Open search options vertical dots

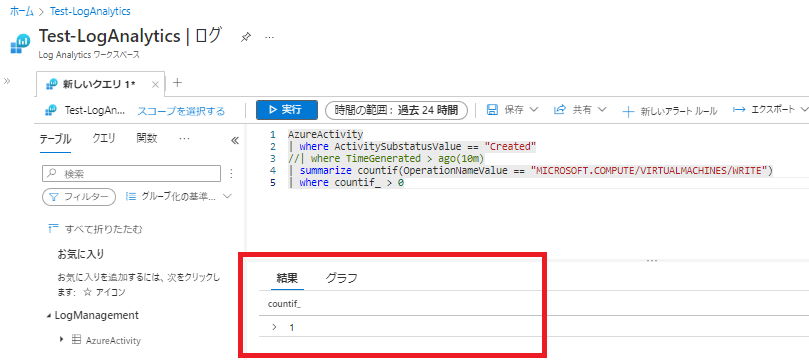pos(231,173)
